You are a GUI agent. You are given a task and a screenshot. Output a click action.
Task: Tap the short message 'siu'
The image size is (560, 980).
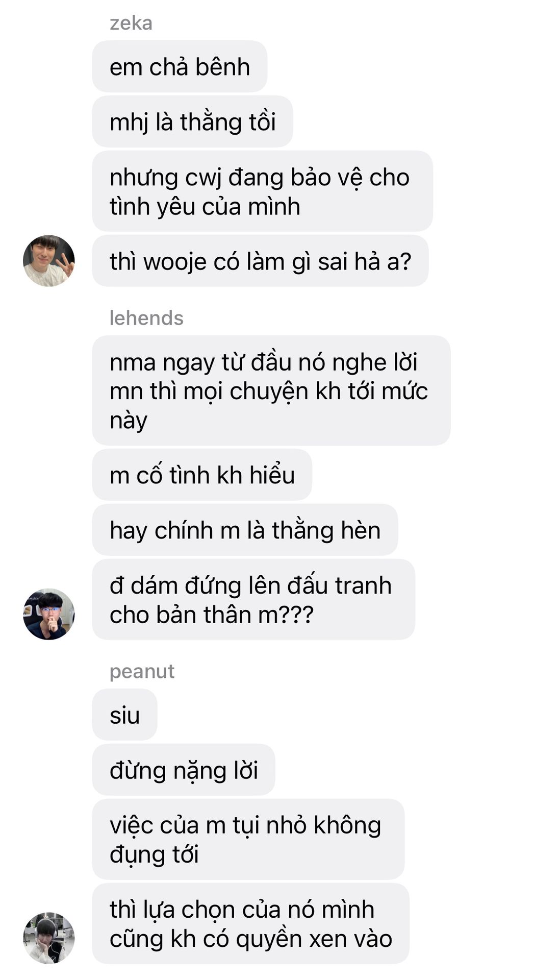click(124, 715)
